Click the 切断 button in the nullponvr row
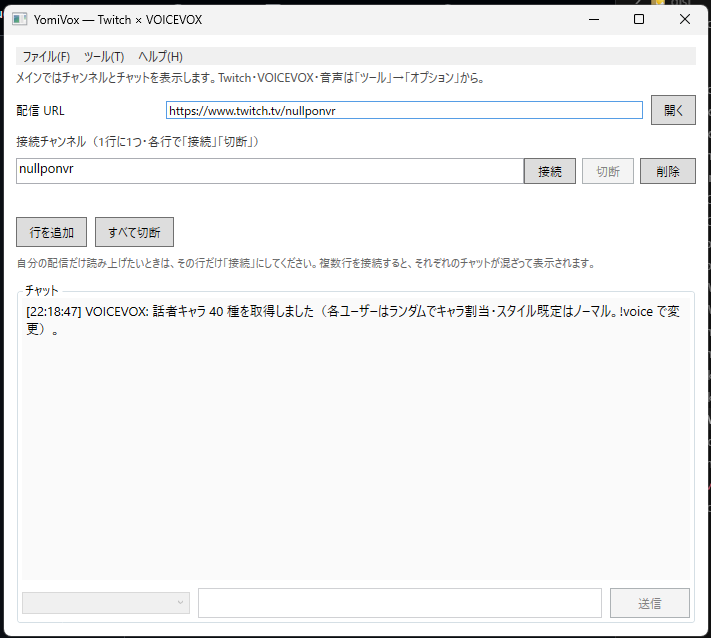 pos(608,171)
